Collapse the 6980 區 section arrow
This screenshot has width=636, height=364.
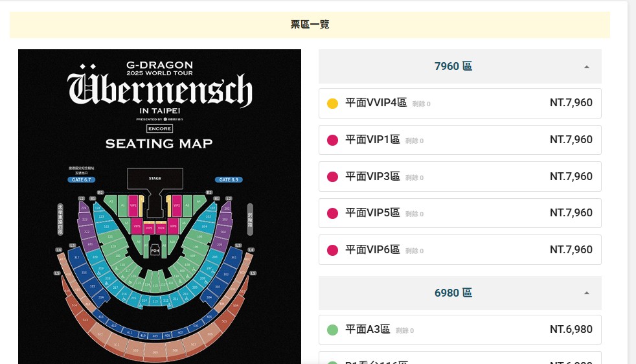[586, 293]
